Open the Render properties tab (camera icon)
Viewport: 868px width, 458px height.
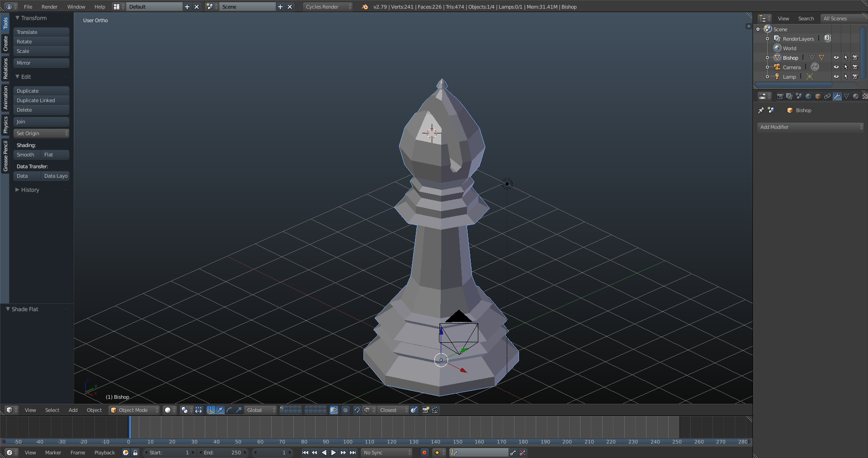[x=780, y=96]
